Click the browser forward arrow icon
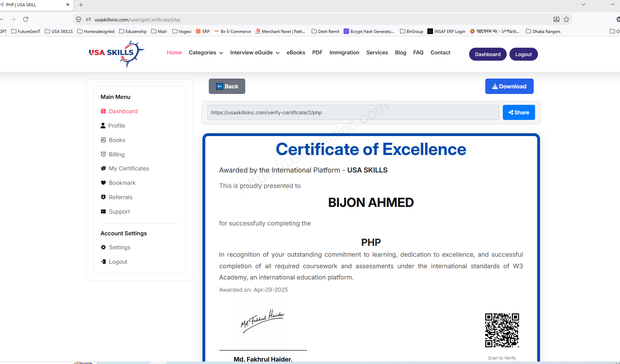This screenshot has height=364, width=620. coord(13,19)
